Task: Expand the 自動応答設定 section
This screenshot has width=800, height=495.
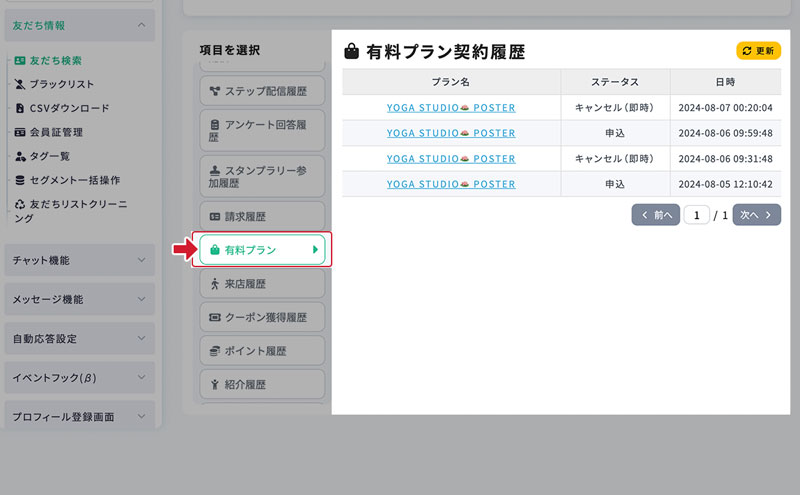Action: [x=141, y=338]
